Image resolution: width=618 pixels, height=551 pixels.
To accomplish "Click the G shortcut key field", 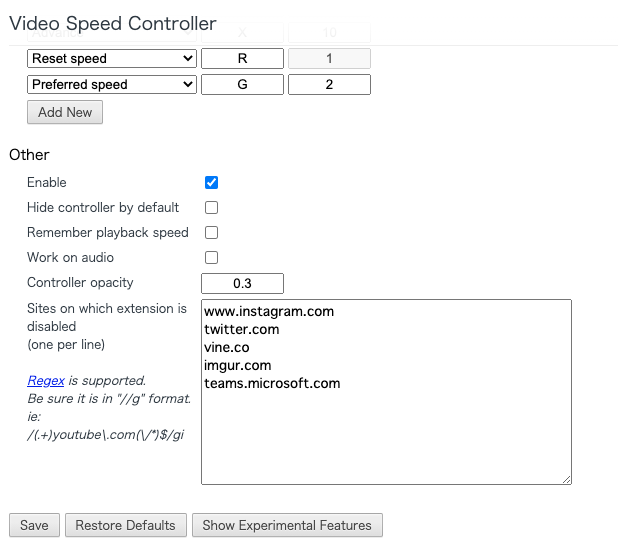I will [242, 84].
